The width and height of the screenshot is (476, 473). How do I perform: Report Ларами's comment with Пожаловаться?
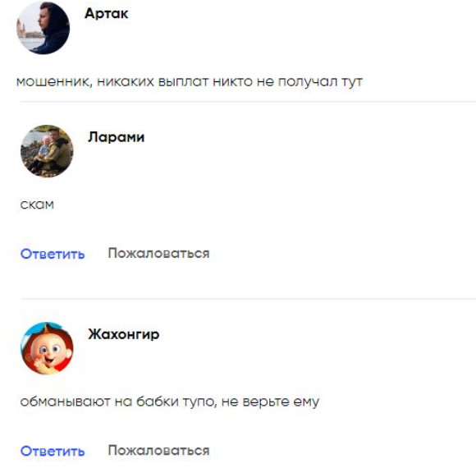point(158,253)
